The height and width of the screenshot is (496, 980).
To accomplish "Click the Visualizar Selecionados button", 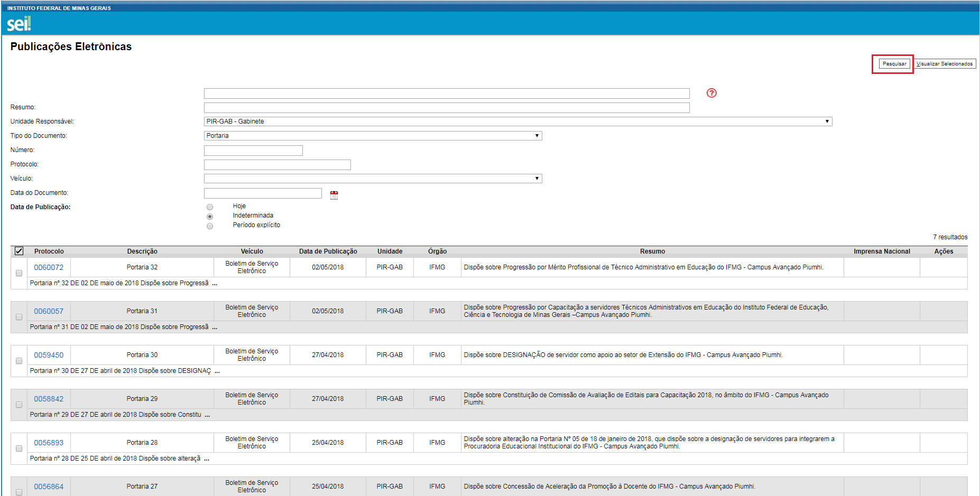I will 945,64.
